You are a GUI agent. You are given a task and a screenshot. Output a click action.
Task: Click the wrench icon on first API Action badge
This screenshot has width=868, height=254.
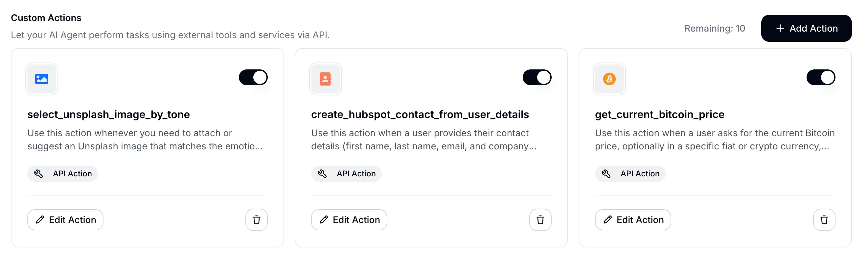click(39, 173)
